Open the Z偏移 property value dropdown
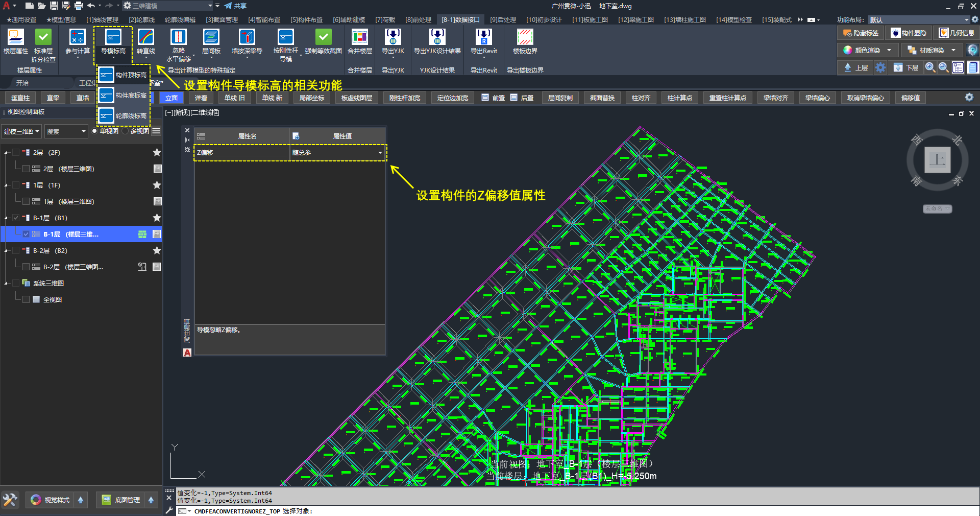The height and width of the screenshot is (516, 980). coord(380,153)
